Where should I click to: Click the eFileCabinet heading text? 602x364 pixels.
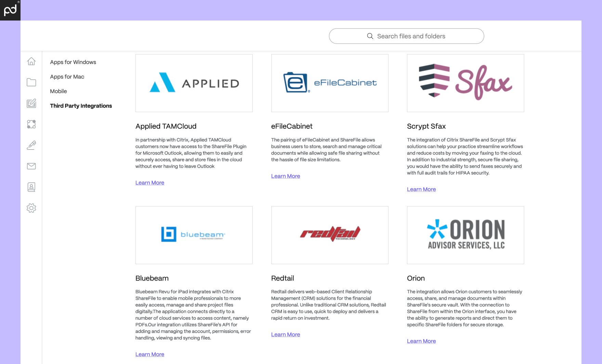pos(292,126)
